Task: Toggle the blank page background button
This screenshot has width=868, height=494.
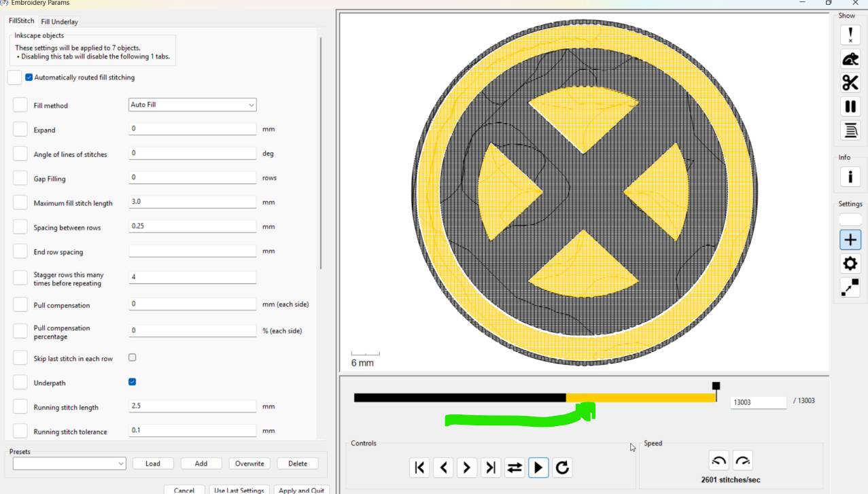Action: click(850, 220)
